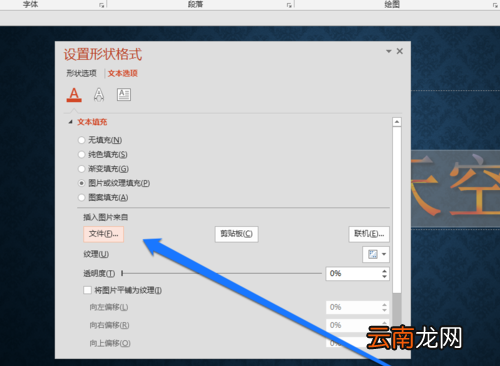
Task: Increase 向左偏移 with up arrow
Action: click(385, 304)
